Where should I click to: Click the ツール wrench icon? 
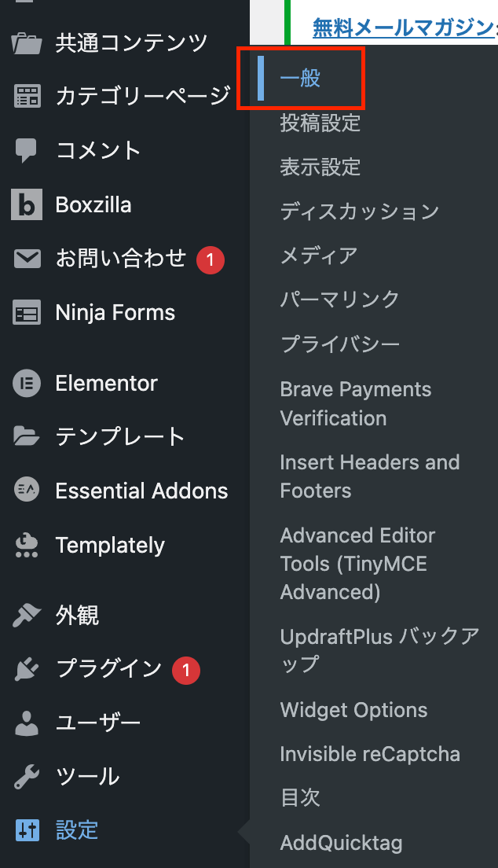click(x=27, y=777)
